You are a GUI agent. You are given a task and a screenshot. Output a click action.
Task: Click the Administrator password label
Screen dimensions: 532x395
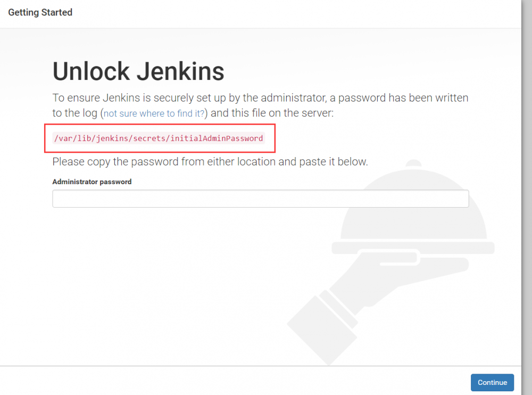click(x=91, y=182)
